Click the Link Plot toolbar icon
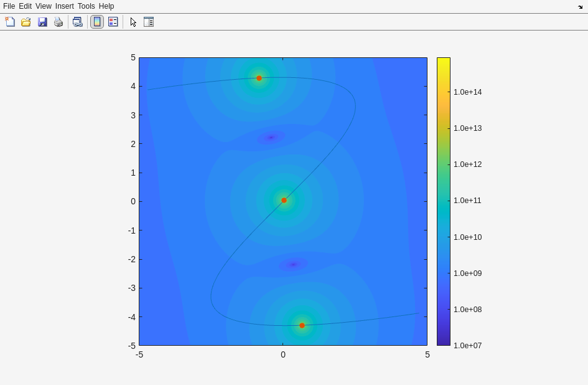Image resolution: width=588 pixels, height=385 pixels. coord(77,22)
